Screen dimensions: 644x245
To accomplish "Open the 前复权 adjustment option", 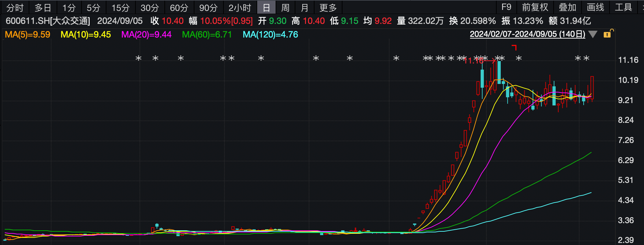I will (535, 7).
